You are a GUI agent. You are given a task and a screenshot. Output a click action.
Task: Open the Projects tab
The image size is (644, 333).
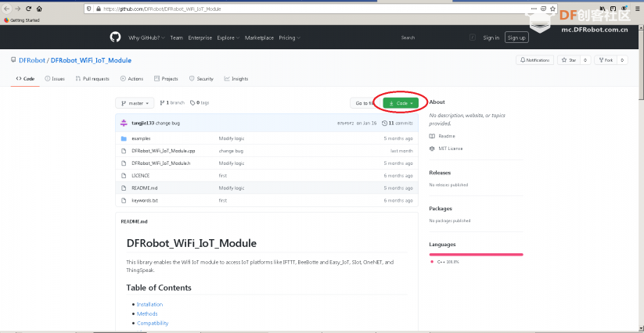[166, 79]
